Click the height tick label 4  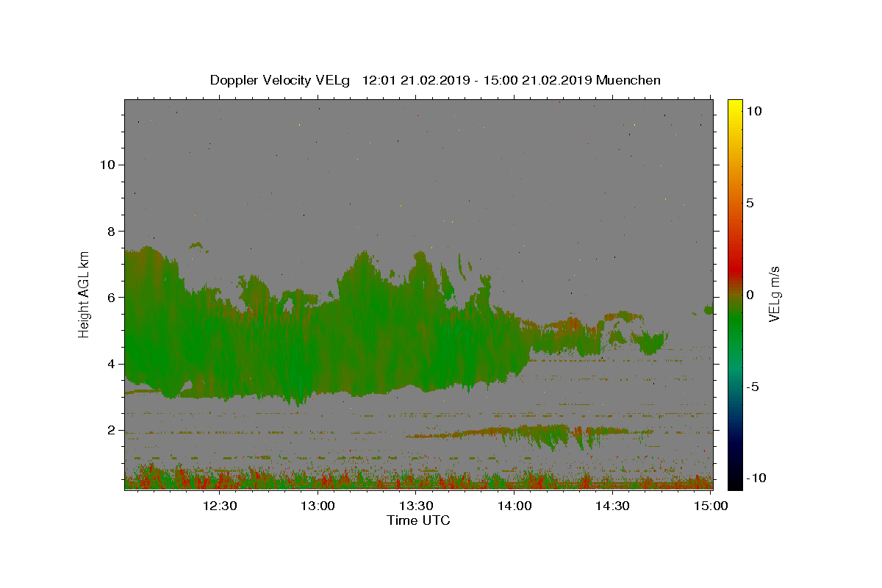pos(112,364)
